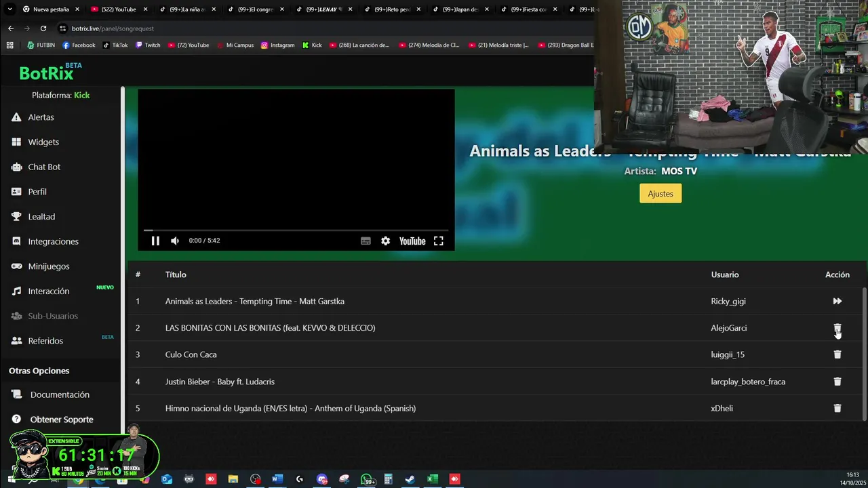868x488 pixels.
Task: Go to Chat Bot settings
Action: (44, 167)
